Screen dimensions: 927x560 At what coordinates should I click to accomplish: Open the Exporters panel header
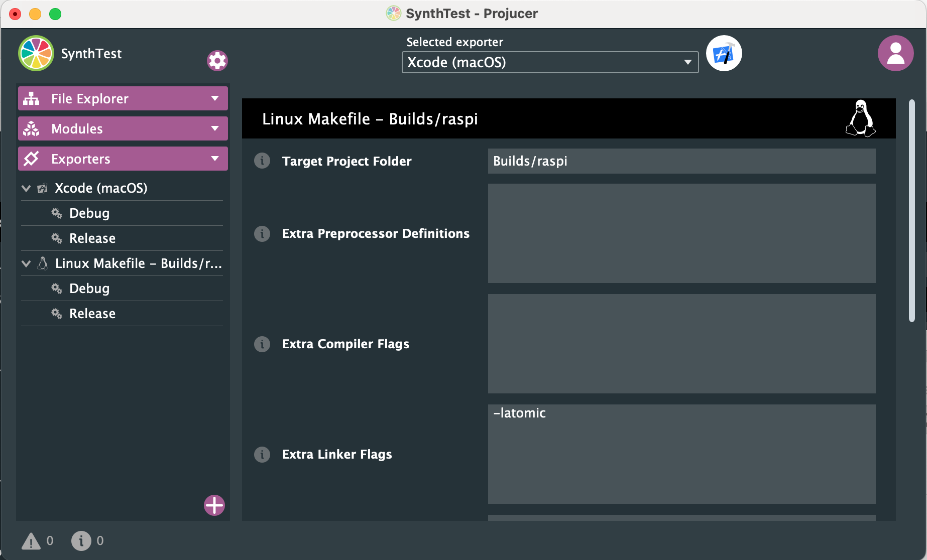click(123, 159)
